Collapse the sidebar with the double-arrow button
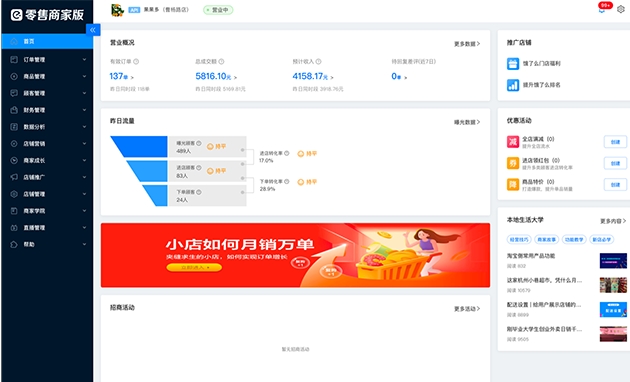 (93, 30)
